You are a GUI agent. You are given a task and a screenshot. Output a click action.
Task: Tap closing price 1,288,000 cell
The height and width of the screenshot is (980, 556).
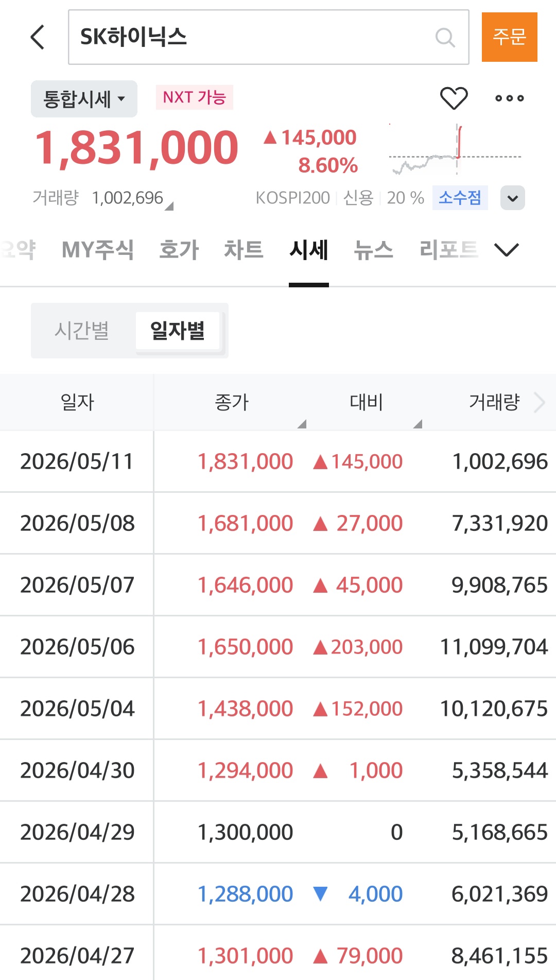click(246, 894)
